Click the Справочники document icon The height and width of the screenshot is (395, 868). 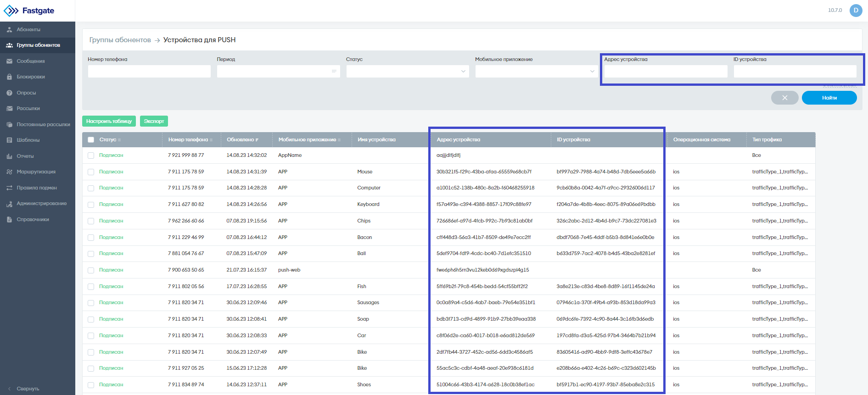click(x=9, y=219)
